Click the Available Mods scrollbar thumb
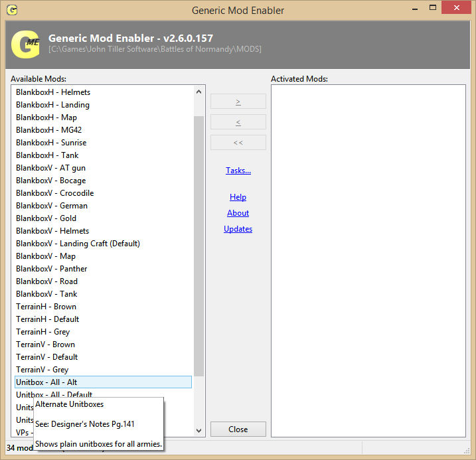The height and width of the screenshot is (460, 476). click(199, 246)
